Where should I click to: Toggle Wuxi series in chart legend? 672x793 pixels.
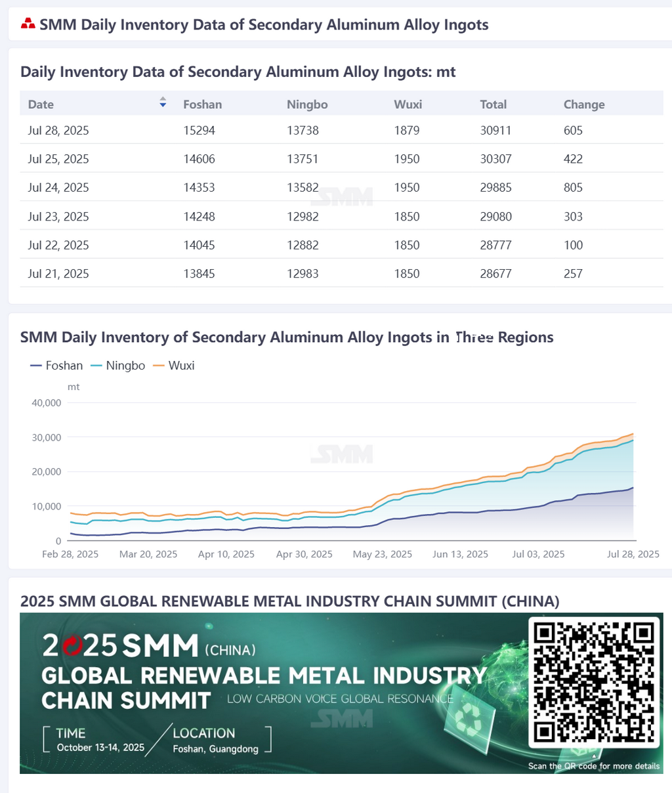pyautogui.click(x=174, y=366)
